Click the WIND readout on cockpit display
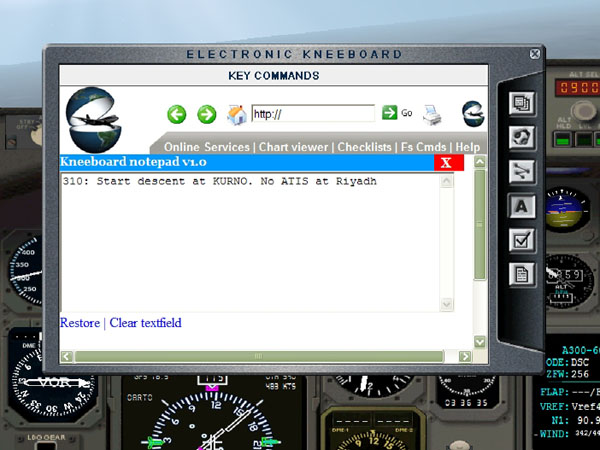This screenshot has height=450, width=600. 569,434
